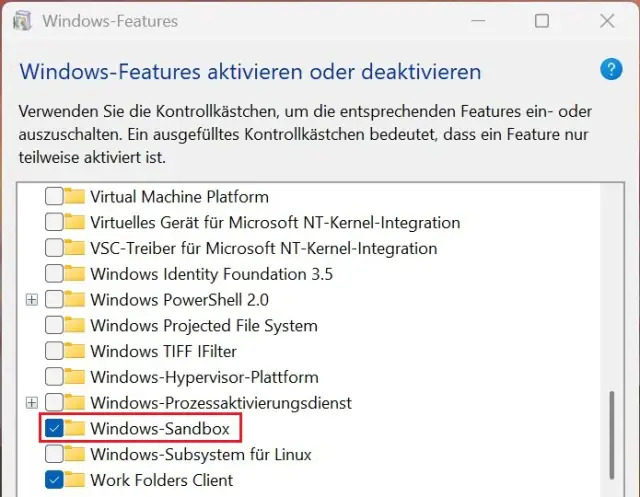640x497 pixels.
Task: Click the folder icon beside Windows-Hypervisor-Plattform
Action: pyautogui.click(x=75, y=377)
